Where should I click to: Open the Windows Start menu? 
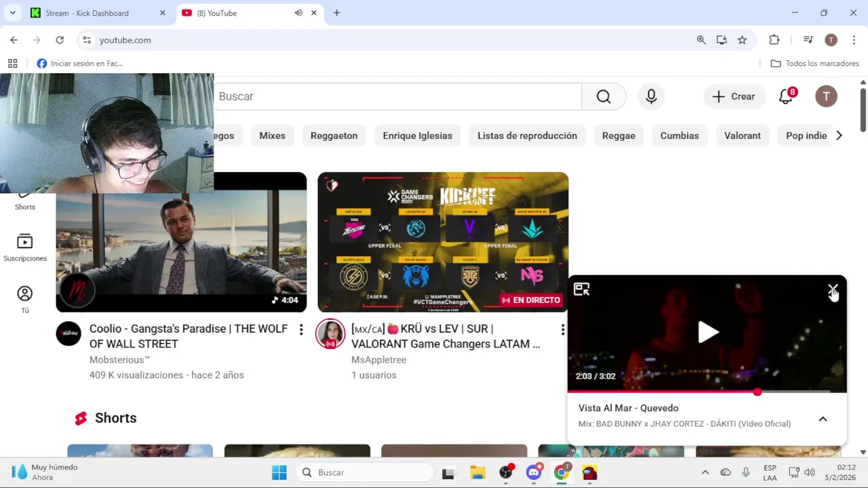(279, 472)
